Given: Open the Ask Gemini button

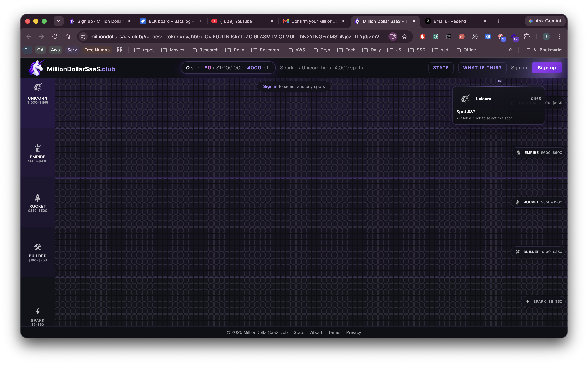Looking at the screenshot, I should click(545, 21).
